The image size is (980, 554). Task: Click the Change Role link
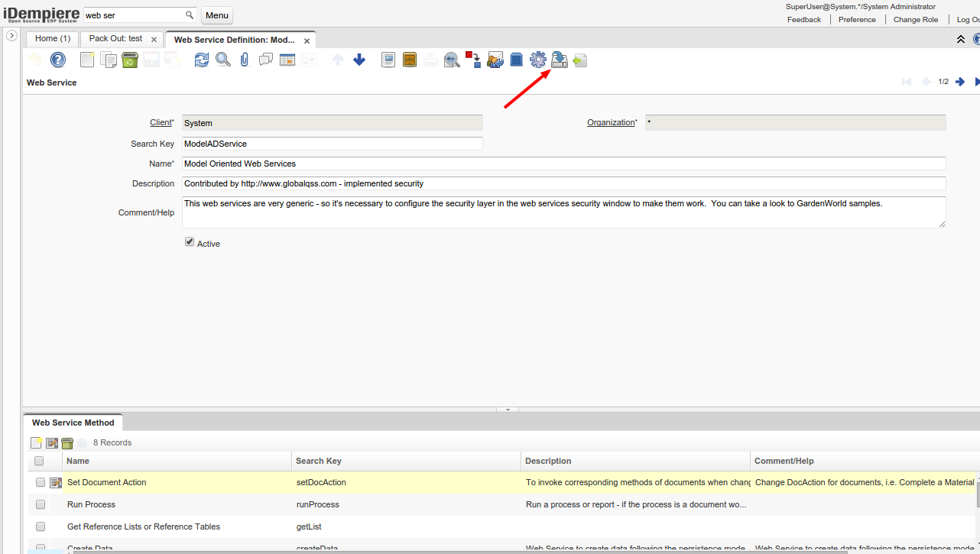[915, 19]
